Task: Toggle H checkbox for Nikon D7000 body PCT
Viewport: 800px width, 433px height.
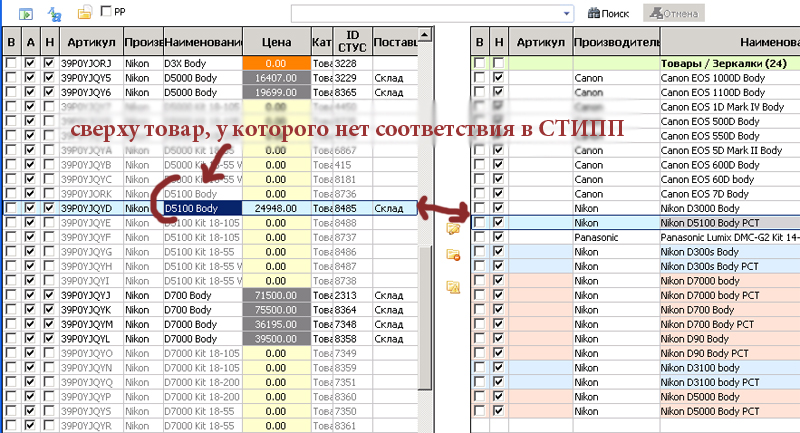Action: 498,295
